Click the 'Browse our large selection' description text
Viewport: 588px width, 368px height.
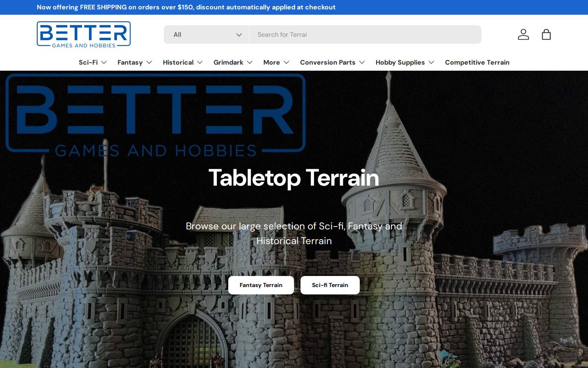tap(294, 233)
